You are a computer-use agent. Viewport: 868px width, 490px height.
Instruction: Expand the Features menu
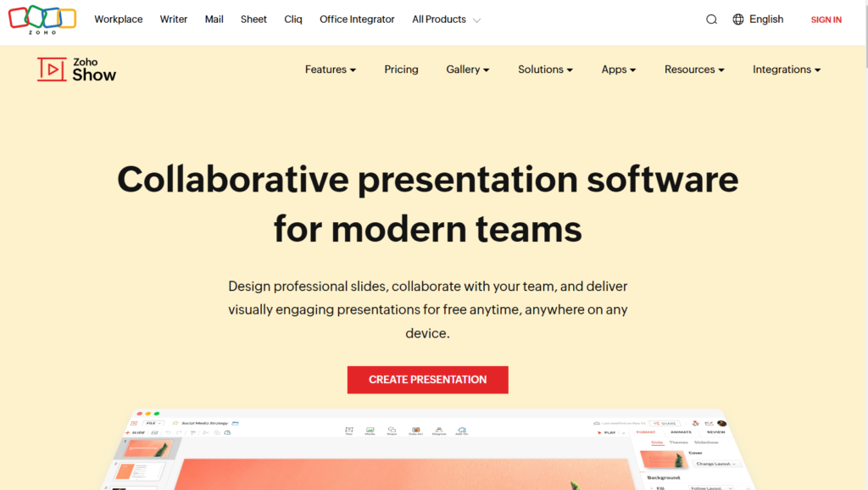[331, 70]
